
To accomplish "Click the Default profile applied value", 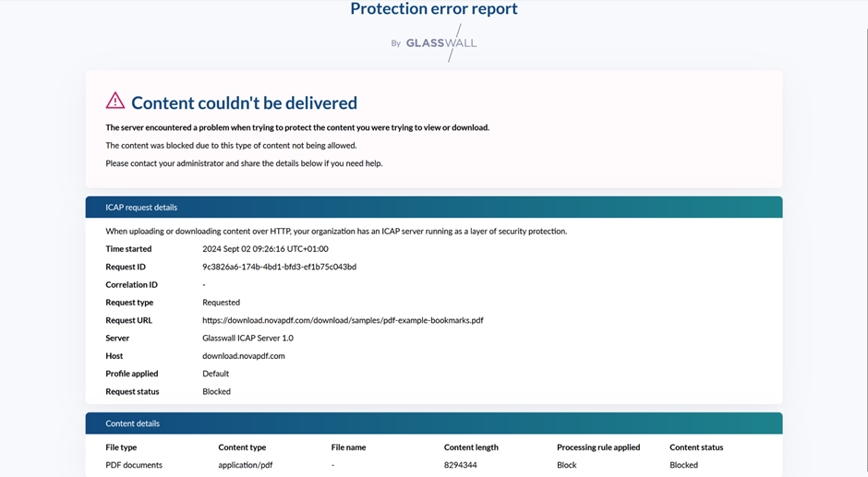I will [215, 374].
